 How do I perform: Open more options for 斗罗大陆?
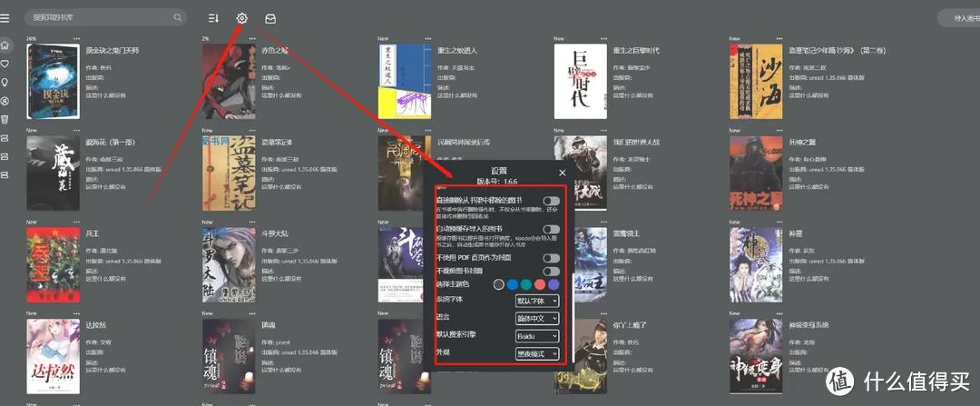[x=252, y=223]
